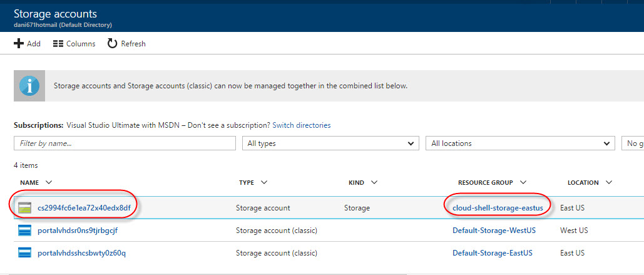Follow the Switch directories link

point(302,125)
